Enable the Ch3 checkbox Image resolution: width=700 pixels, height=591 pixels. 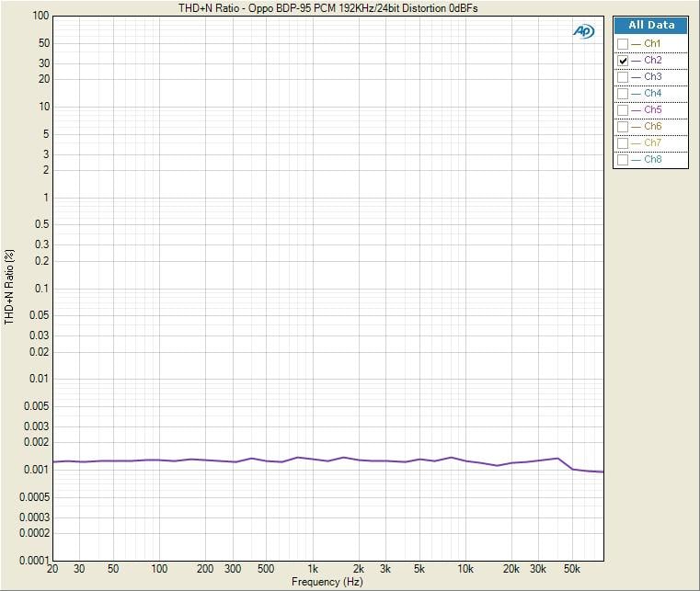pyautogui.click(x=623, y=77)
